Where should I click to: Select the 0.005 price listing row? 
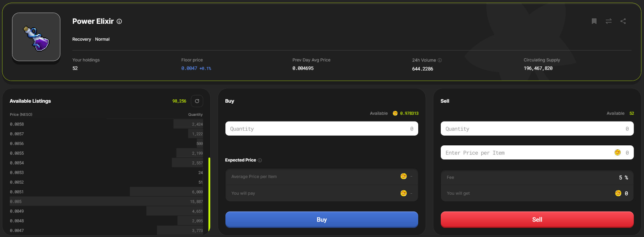point(106,201)
